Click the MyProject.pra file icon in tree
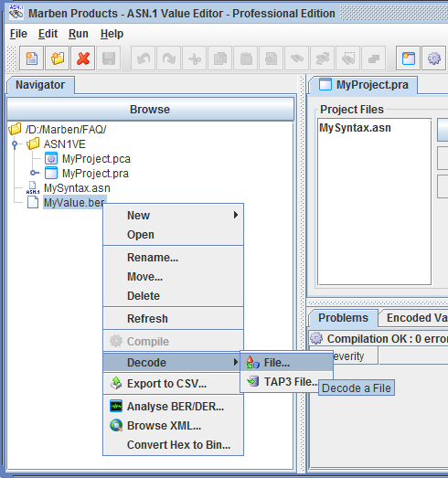The image size is (448, 478). [x=51, y=173]
